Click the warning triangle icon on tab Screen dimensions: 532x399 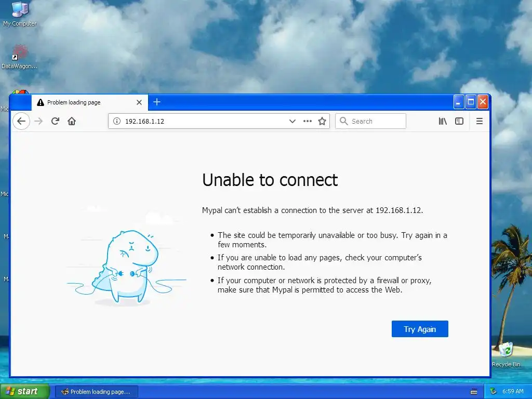coord(41,102)
